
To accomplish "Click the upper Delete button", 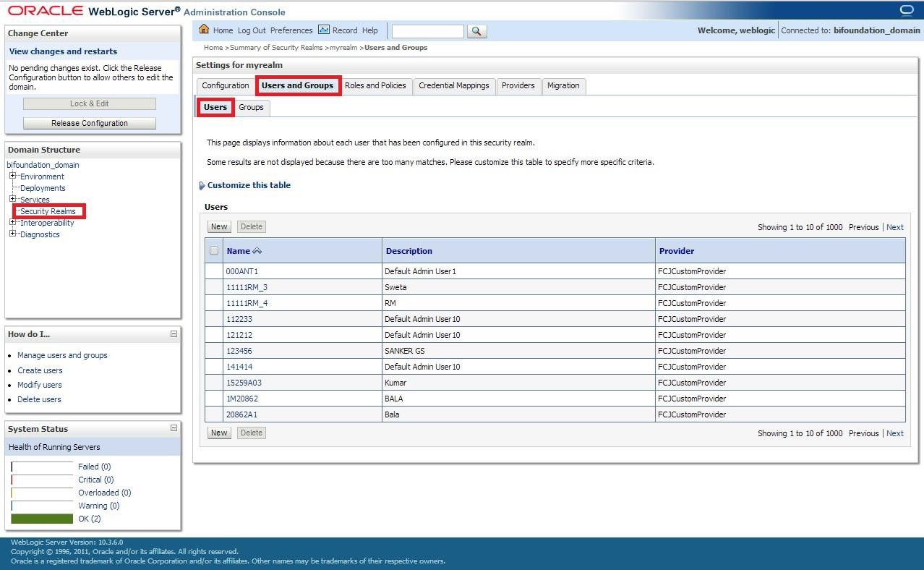I will pos(252,226).
